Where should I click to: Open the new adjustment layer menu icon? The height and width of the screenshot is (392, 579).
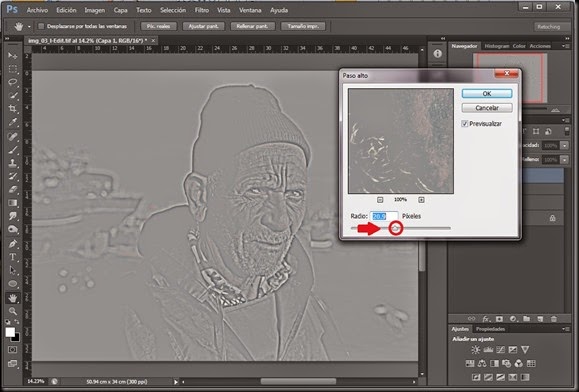click(513, 319)
